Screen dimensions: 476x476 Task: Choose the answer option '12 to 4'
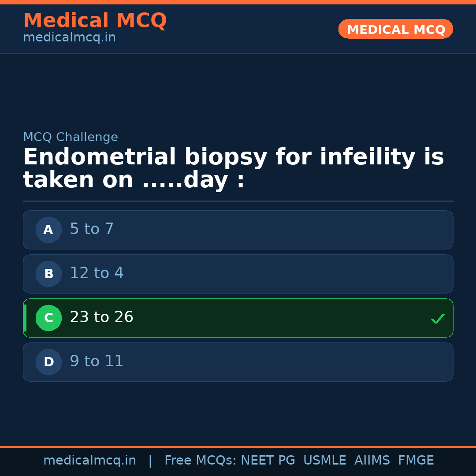(x=238, y=274)
